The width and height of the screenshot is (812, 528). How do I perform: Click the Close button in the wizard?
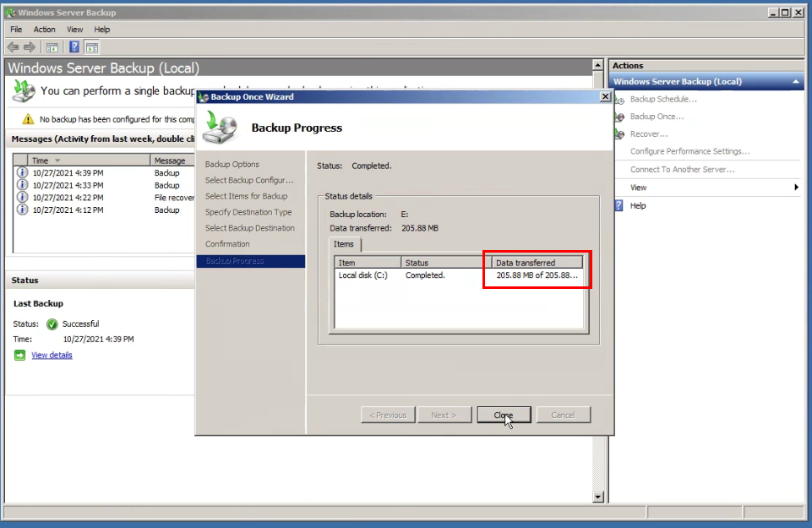(x=504, y=415)
